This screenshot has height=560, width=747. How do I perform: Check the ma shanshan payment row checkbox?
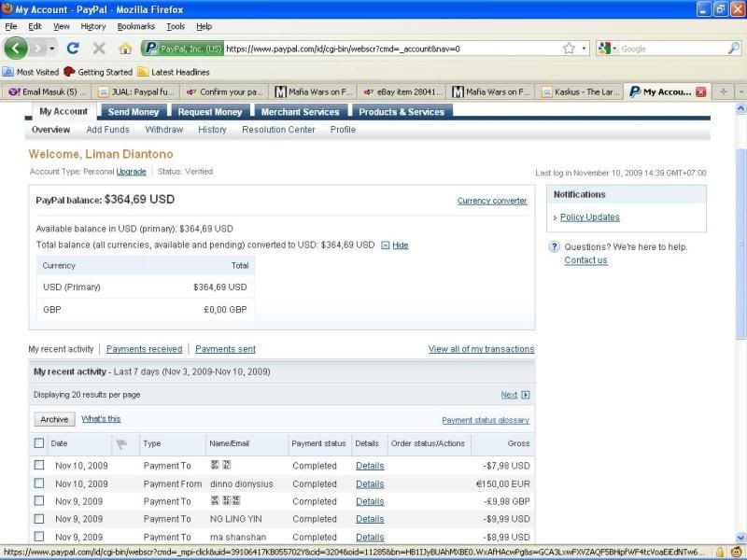click(39, 536)
